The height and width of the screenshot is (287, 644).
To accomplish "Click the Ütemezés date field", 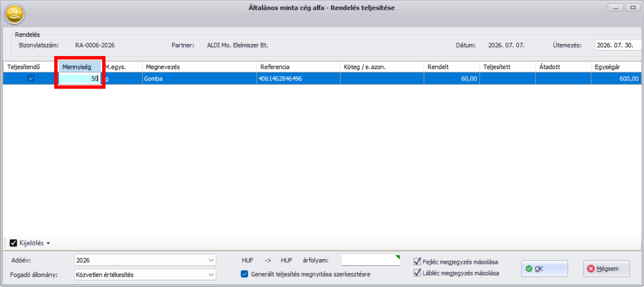I will tap(618, 45).
